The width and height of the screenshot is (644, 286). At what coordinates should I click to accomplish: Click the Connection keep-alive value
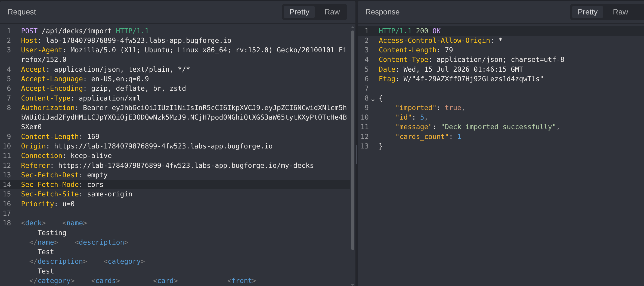[x=91, y=156]
